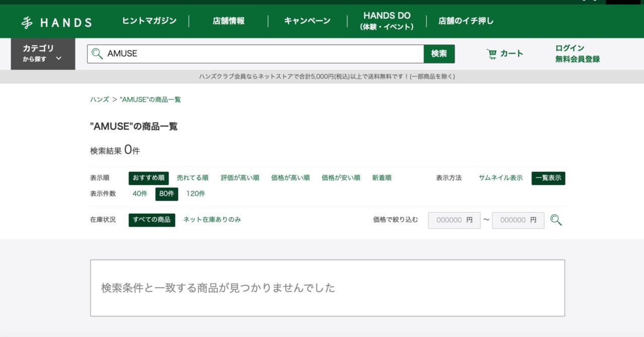Select すべての商品 stock filter
This screenshot has width=644, height=337.
[152, 220]
